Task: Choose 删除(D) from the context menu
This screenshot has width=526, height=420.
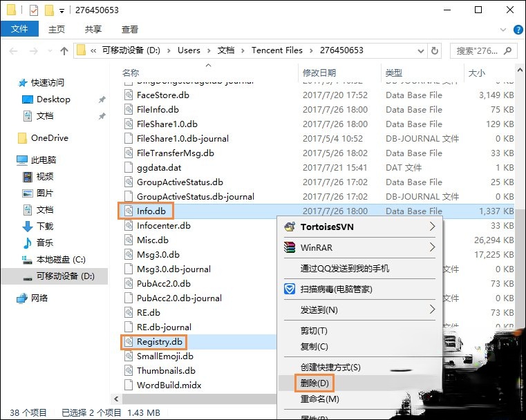Action: (x=360, y=383)
